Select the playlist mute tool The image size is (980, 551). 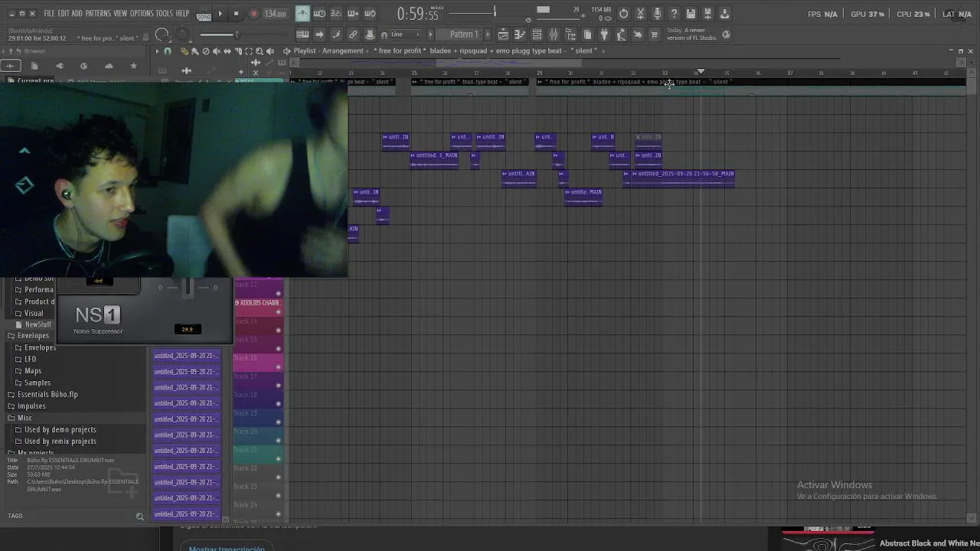tap(216, 51)
